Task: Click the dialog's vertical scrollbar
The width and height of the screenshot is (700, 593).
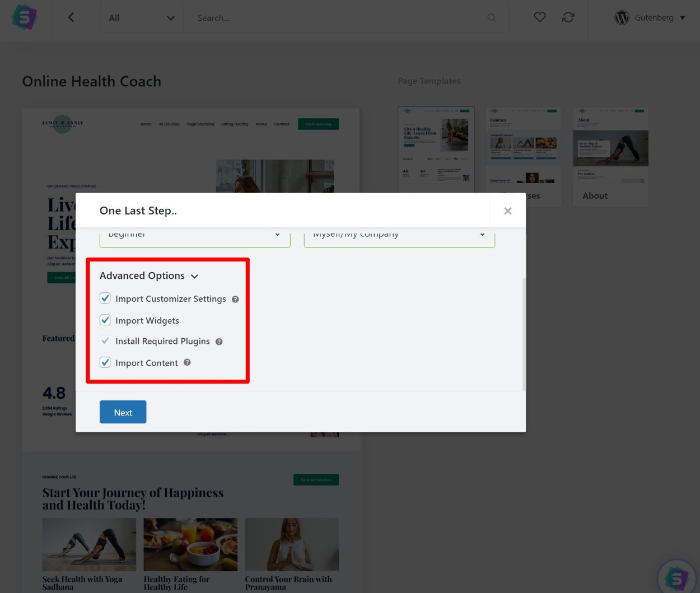Action: pos(524,334)
